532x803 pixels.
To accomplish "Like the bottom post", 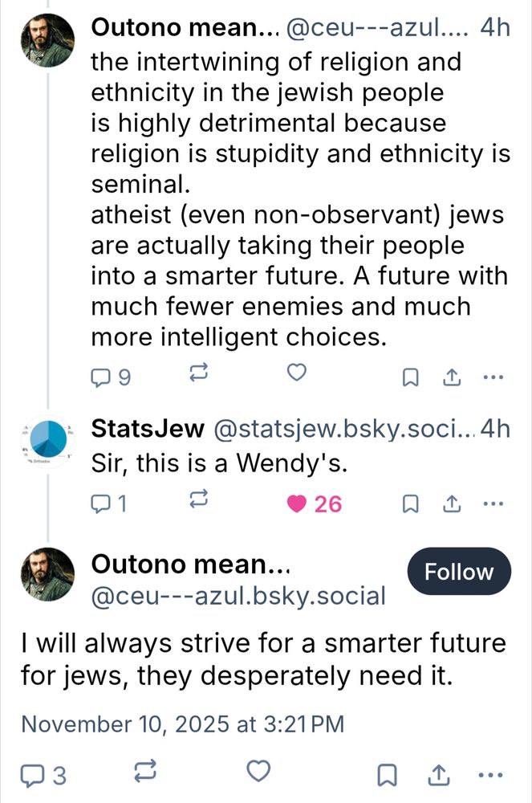I will [x=258, y=772].
